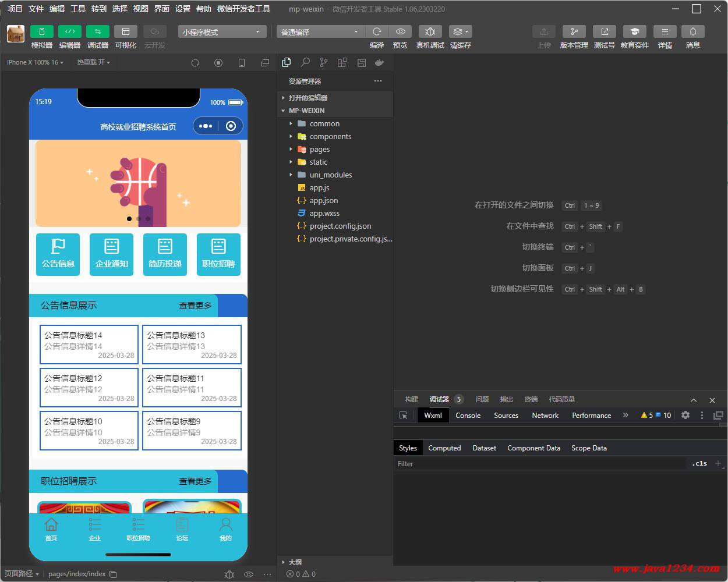Expand the pages folder

tap(335, 149)
